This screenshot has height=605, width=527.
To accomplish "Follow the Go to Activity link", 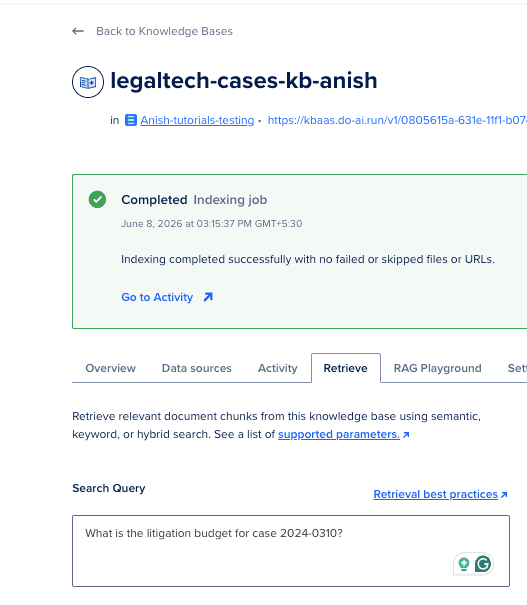I will click(157, 297).
